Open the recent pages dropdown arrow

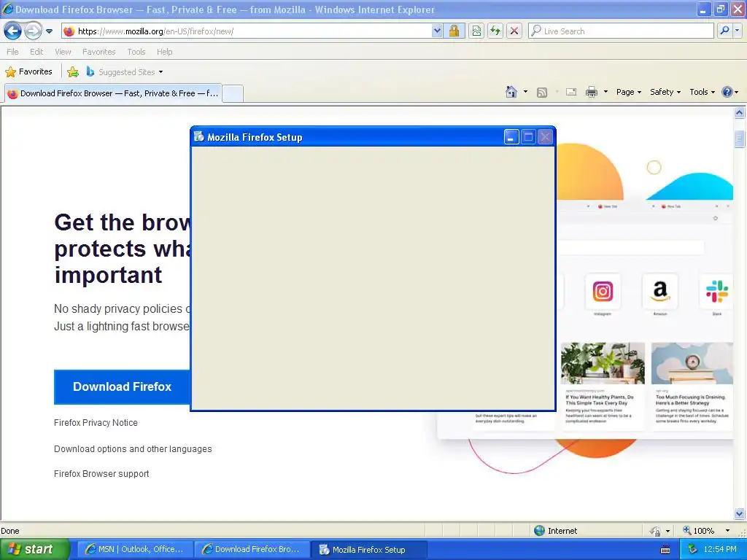coord(49,31)
